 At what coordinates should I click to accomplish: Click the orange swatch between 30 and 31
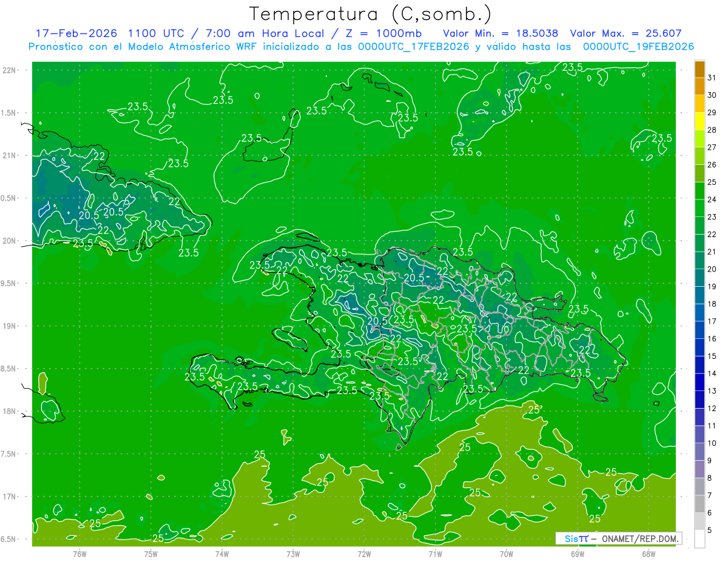click(699, 87)
